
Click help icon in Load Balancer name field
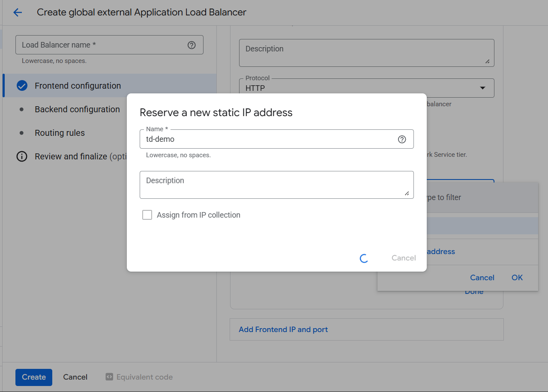click(x=192, y=45)
